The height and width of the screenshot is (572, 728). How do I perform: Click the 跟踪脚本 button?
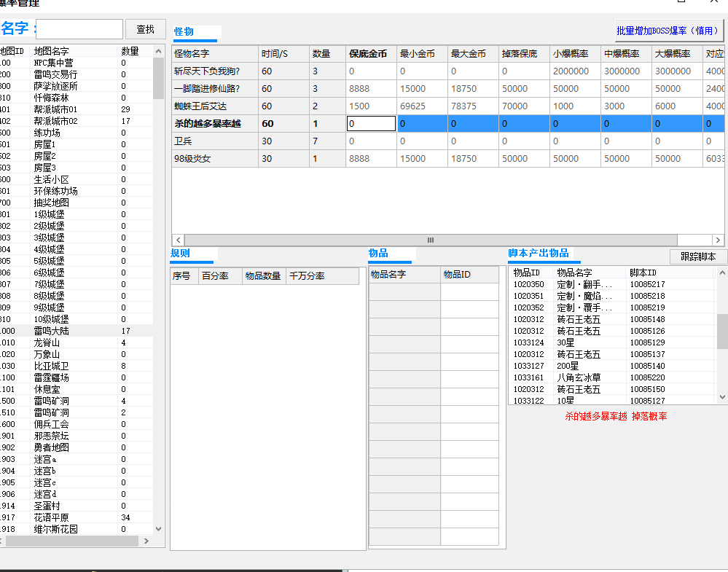698,256
